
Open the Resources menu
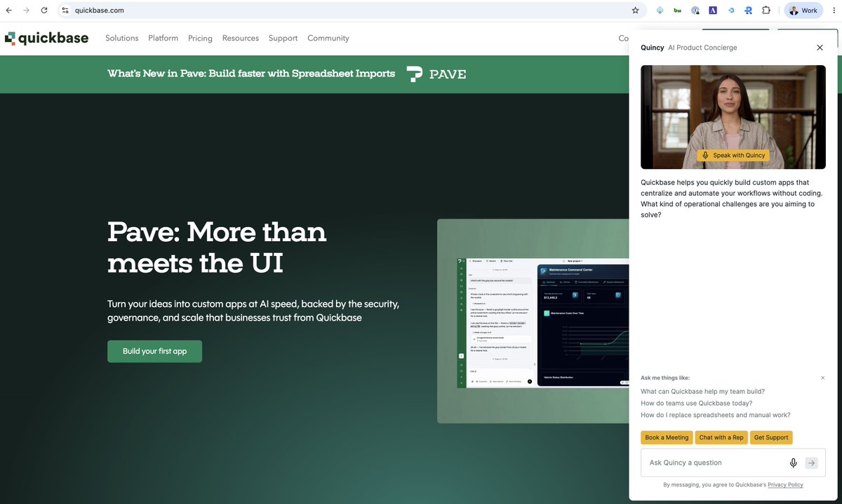(241, 38)
